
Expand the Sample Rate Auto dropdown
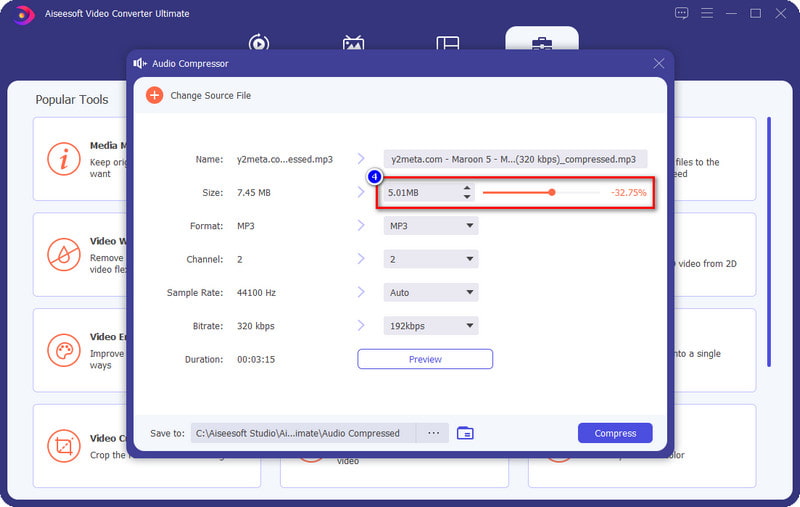(x=431, y=293)
